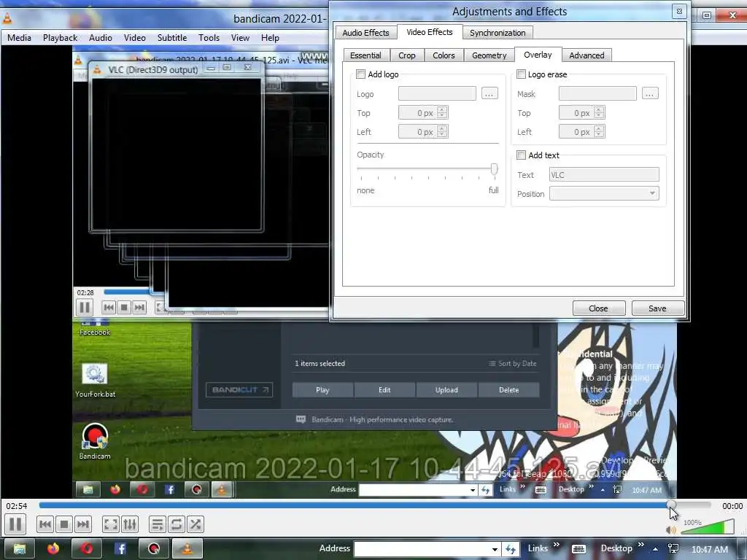This screenshot has height=560, width=747.
Task: Open the Media menu
Action: click(x=19, y=38)
